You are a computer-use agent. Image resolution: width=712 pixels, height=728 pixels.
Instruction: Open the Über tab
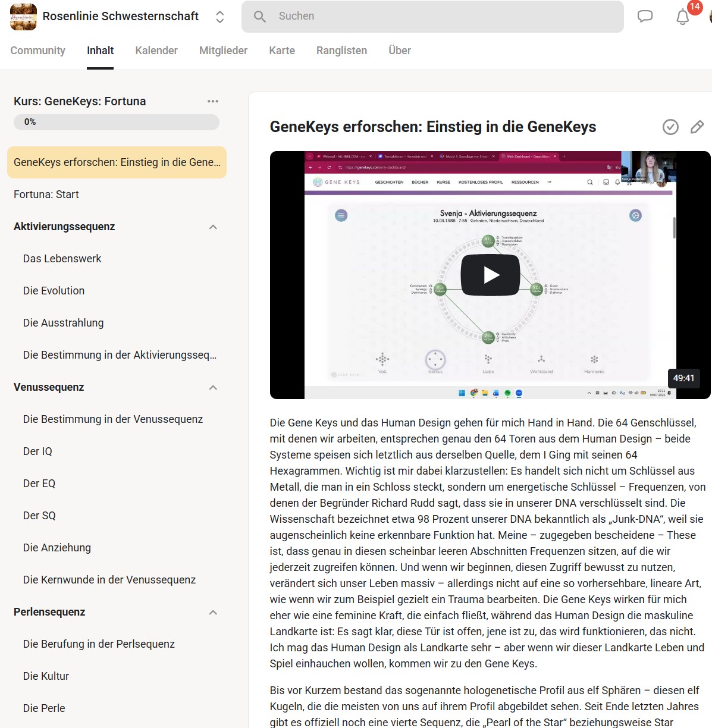pos(400,51)
